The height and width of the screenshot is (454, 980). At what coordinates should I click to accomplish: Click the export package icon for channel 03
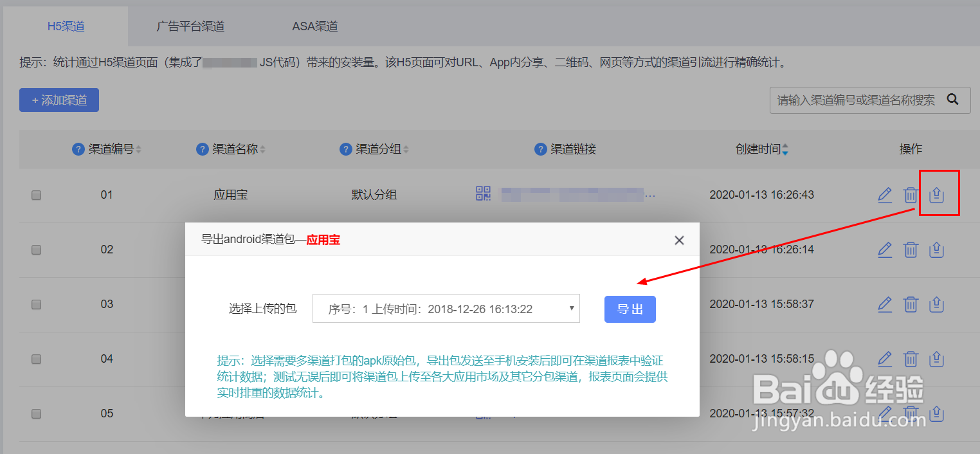coord(936,304)
